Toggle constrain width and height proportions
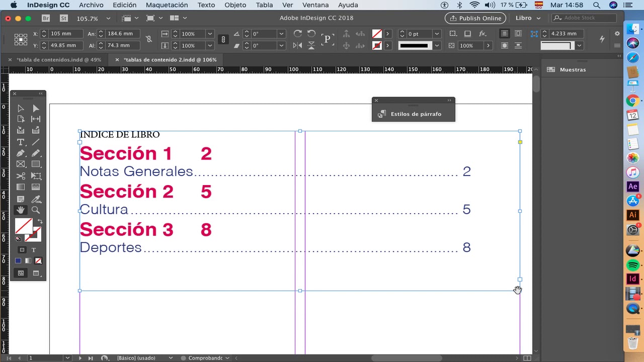The height and width of the screenshot is (362, 644). coord(148,39)
